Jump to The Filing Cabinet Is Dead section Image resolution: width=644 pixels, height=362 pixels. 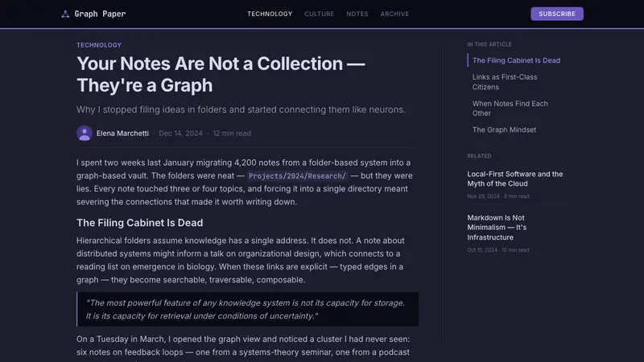[516, 60]
